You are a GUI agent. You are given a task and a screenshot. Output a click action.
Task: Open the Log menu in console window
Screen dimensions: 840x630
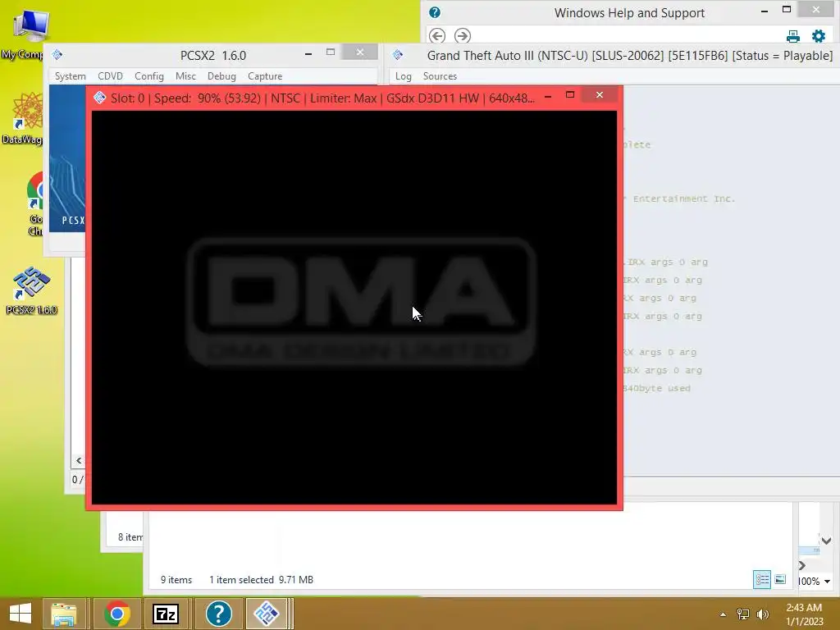(x=404, y=76)
